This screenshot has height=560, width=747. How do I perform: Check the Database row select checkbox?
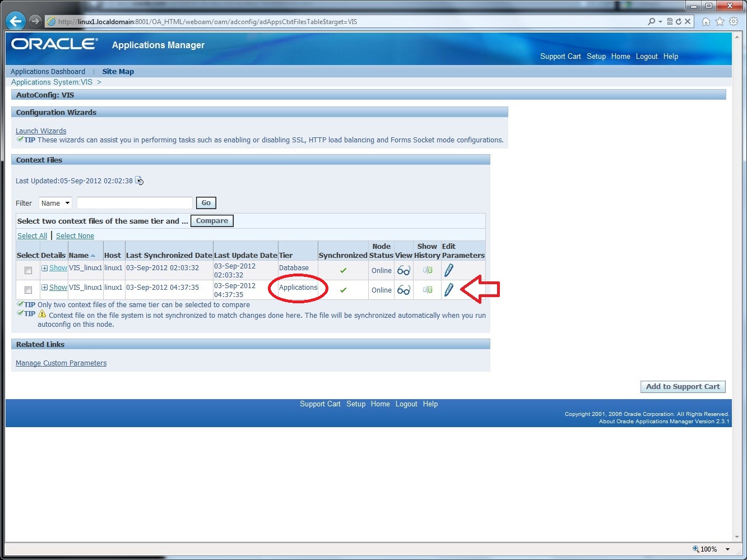(28, 270)
